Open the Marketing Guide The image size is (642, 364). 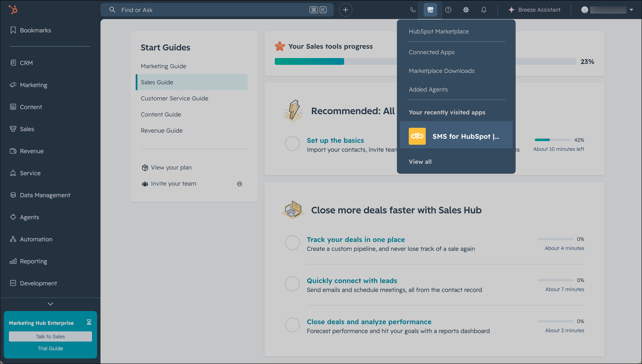(x=163, y=66)
